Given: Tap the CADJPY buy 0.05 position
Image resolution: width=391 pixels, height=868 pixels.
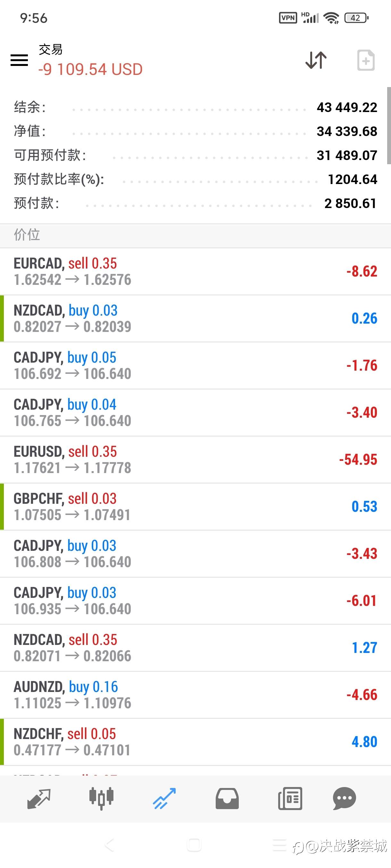Looking at the screenshot, I should [x=195, y=366].
